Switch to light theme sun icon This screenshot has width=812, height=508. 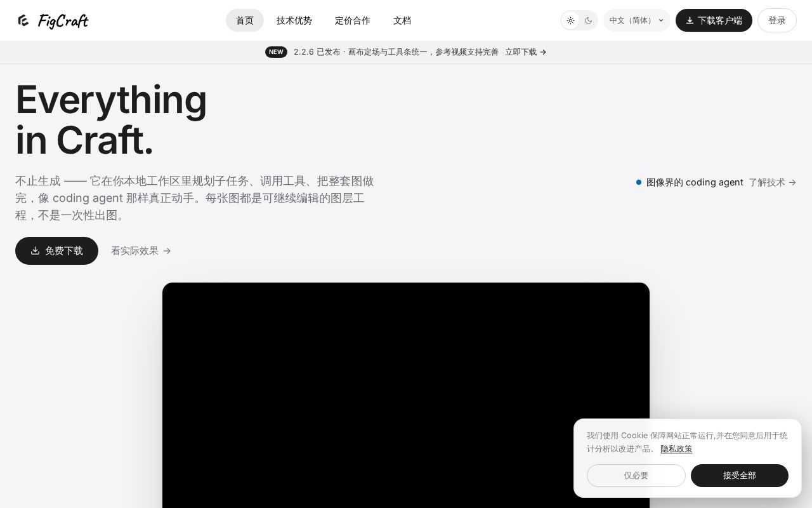(x=571, y=20)
